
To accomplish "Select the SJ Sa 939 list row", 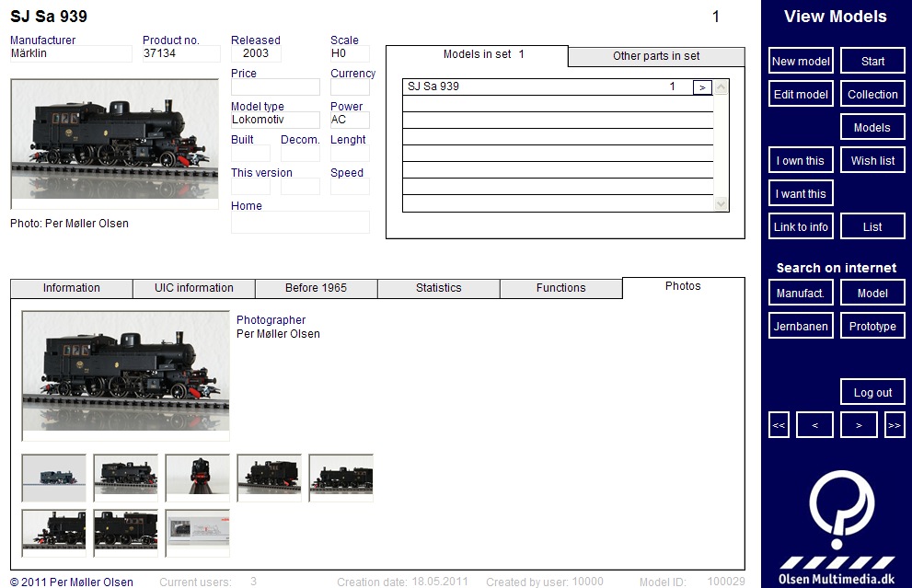I will click(557, 87).
